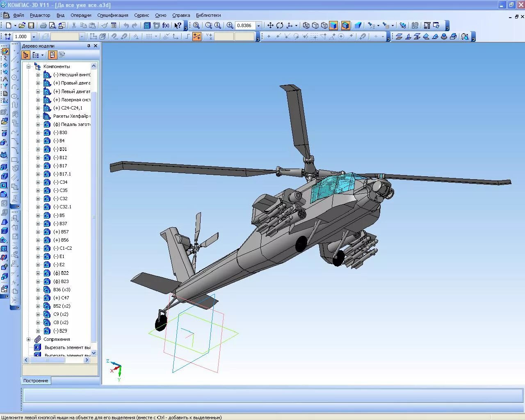Image resolution: width=525 pixels, height=420 pixels.
Task: Open the 1.000 scale factor dropdown
Action: pyautogui.click(x=34, y=37)
